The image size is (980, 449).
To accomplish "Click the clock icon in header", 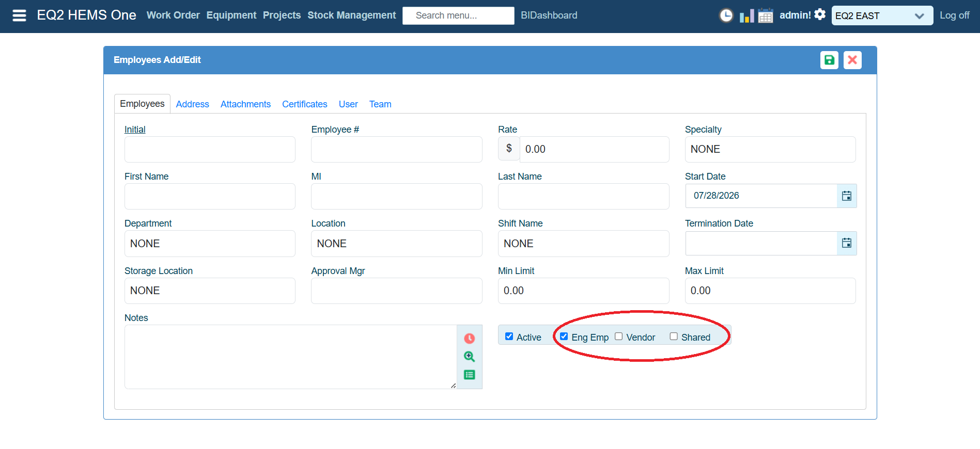I will point(726,15).
